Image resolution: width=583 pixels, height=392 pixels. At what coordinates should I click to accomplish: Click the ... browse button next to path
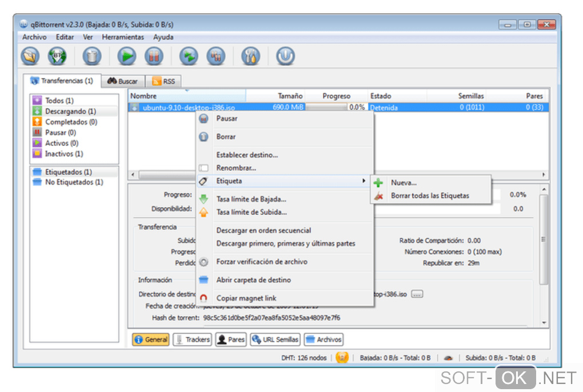click(x=417, y=294)
